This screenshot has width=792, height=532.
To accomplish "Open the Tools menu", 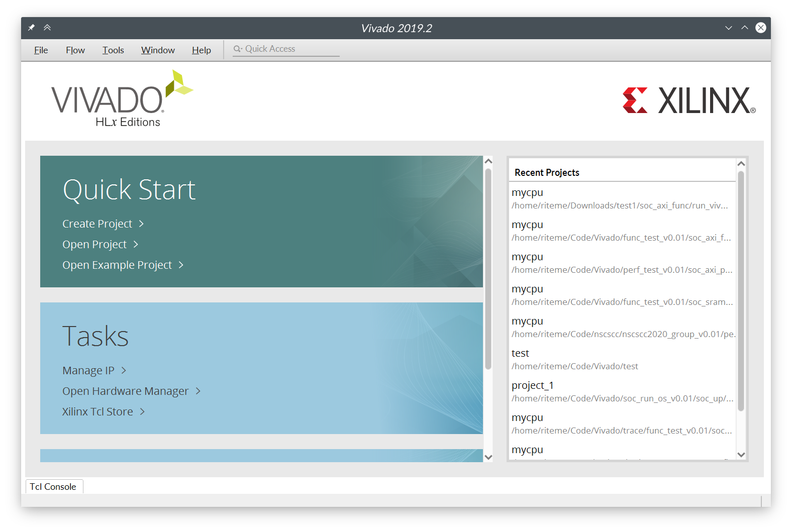I will tap(113, 50).
